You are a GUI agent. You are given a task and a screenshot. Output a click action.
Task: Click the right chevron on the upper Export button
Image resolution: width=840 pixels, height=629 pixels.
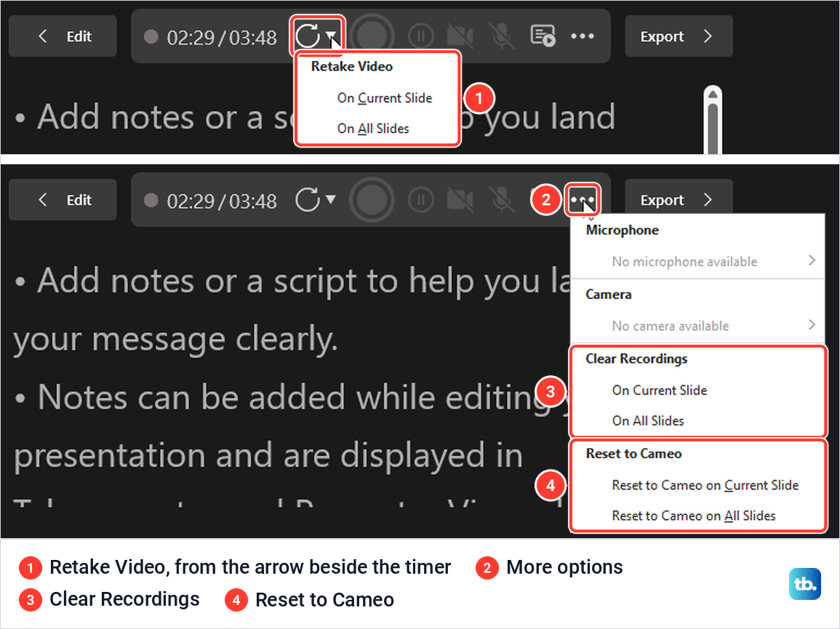click(708, 36)
